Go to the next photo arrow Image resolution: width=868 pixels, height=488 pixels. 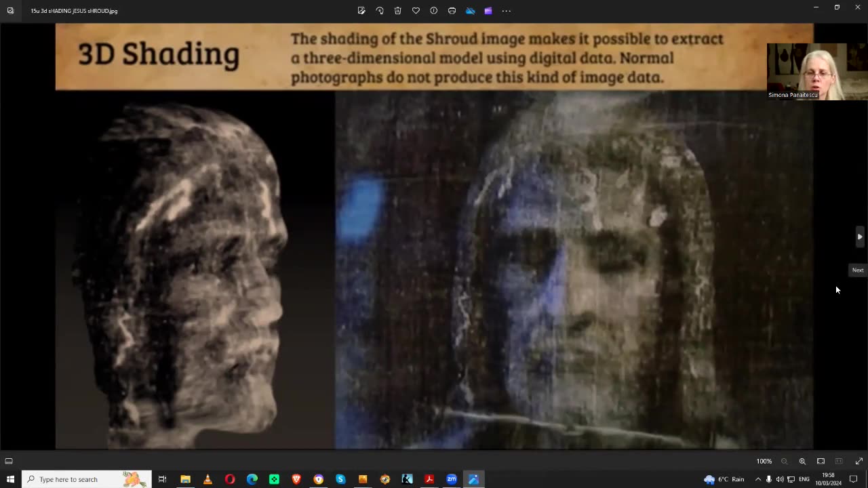[860, 237]
